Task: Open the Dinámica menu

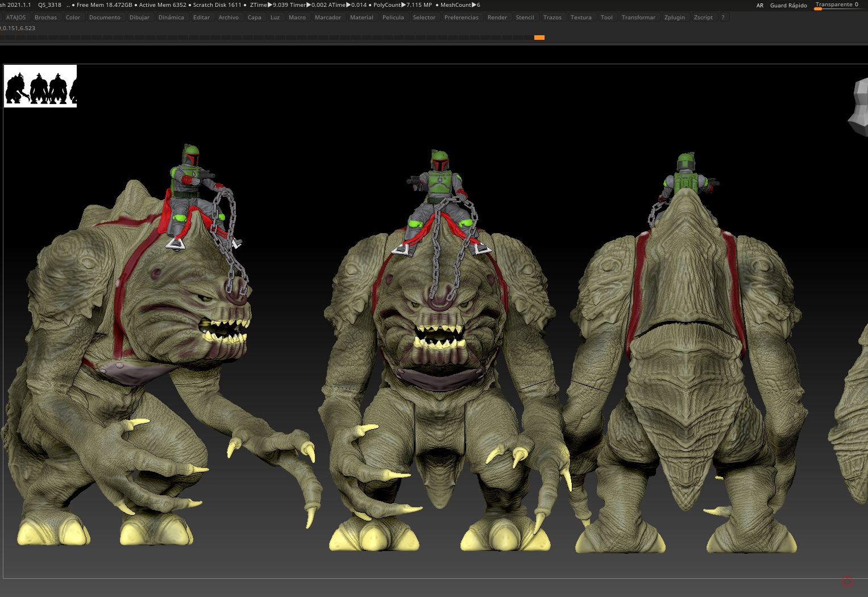Action: (x=171, y=18)
